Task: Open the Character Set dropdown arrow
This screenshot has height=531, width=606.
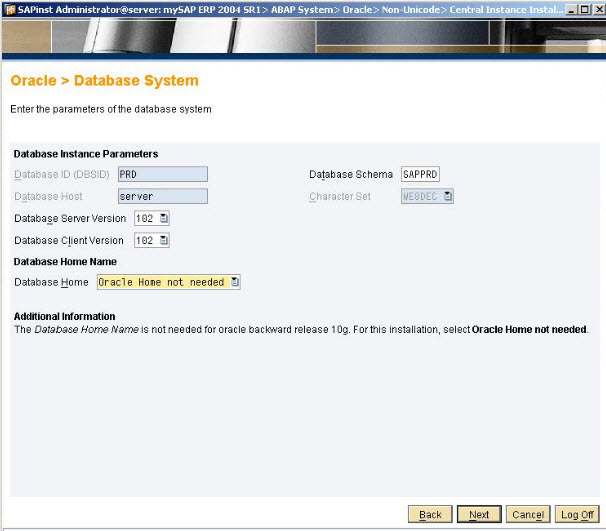Action: tap(448, 196)
